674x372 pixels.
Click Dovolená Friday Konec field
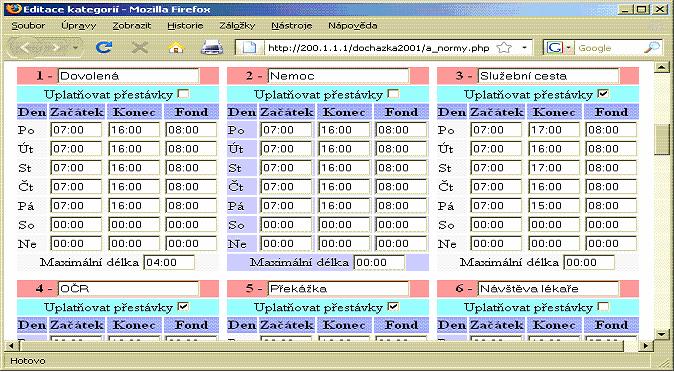[134, 206]
